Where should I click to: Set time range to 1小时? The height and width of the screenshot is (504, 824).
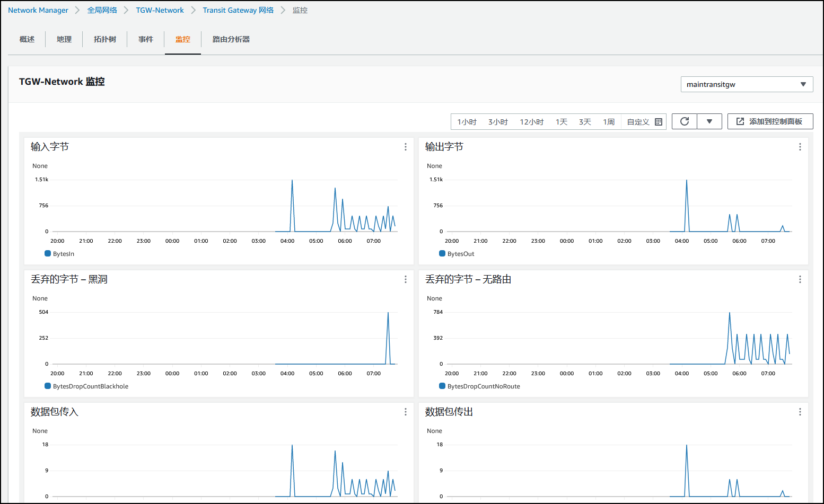tap(467, 122)
